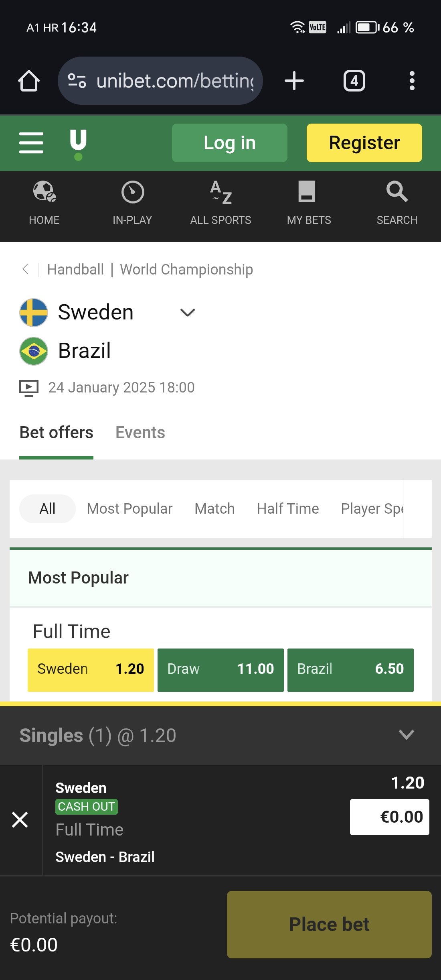This screenshot has width=441, height=980.
Task: Select Brazil at 6.50 odds
Action: point(350,670)
